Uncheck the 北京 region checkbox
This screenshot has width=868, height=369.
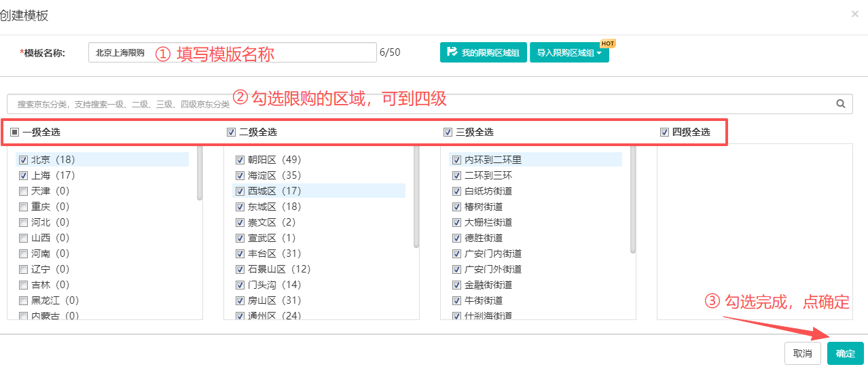click(x=24, y=160)
